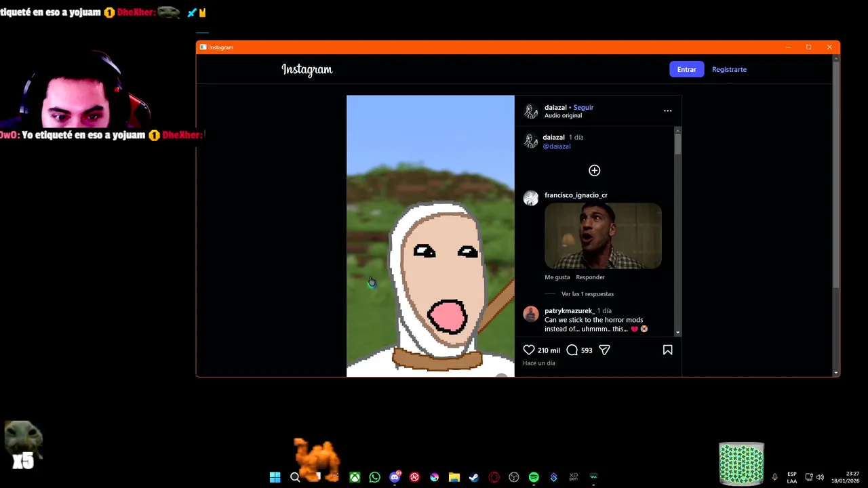Click the comments panel scrollbar thumb
The width and height of the screenshot is (868, 488).
tap(677, 144)
